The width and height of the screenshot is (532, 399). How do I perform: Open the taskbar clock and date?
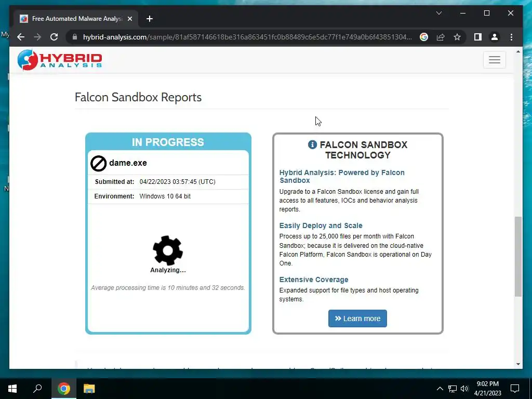click(487, 389)
